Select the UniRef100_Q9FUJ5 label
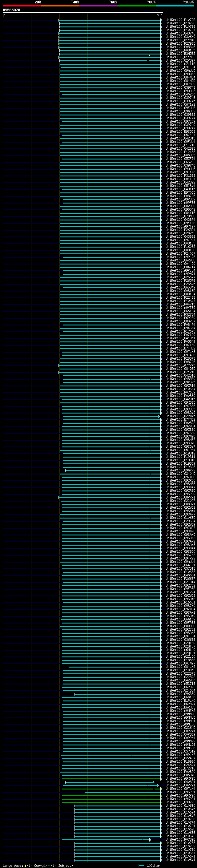This screenshot has height=868, width=197. tap(180, 108)
